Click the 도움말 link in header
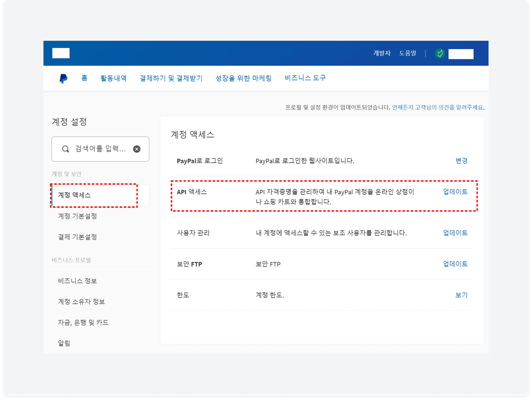The width and height of the screenshot is (532, 400). click(407, 53)
